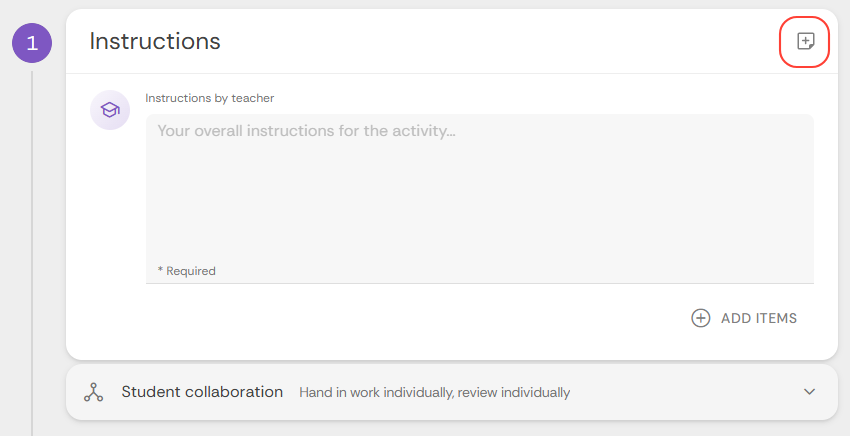The width and height of the screenshot is (850, 436).
Task: Click the vertical step connector line
Action: click(x=32, y=250)
